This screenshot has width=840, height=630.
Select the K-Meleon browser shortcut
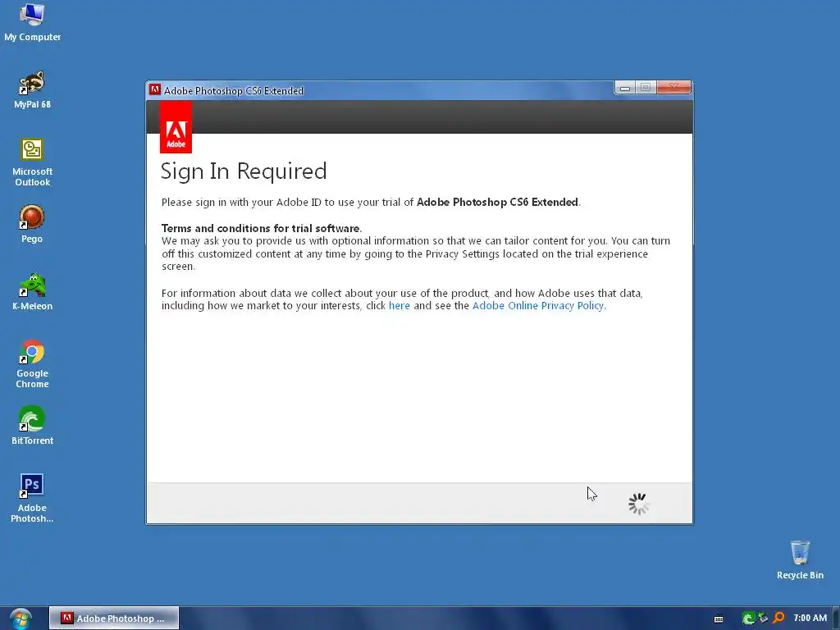[x=32, y=291]
